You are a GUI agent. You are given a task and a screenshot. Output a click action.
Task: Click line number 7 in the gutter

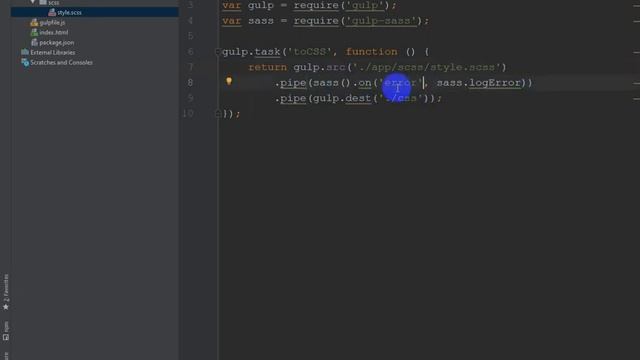coord(190,67)
